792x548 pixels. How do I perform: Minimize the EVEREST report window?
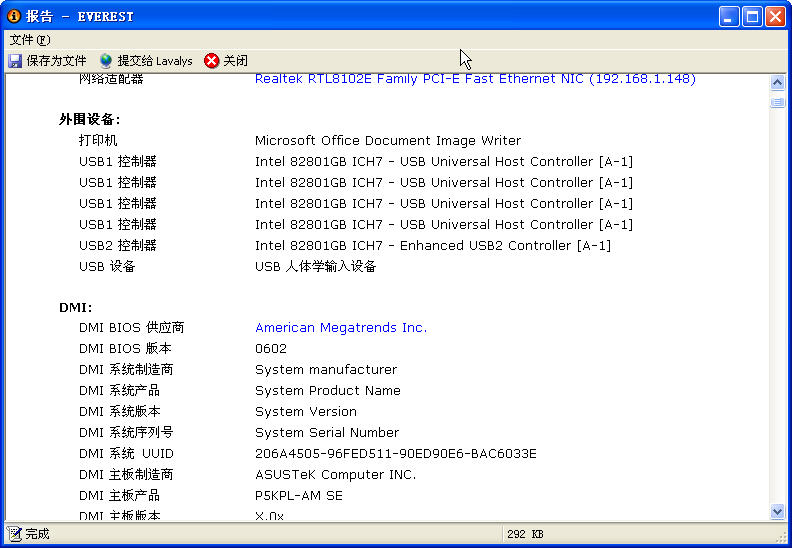click(729, 16)
